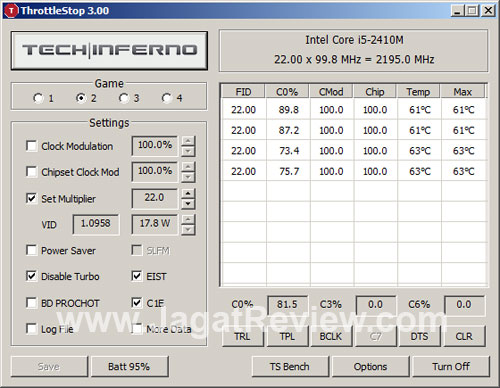Enable the Clock Modulation checkbox
This screenshot has height=388, width=500.
31,146
